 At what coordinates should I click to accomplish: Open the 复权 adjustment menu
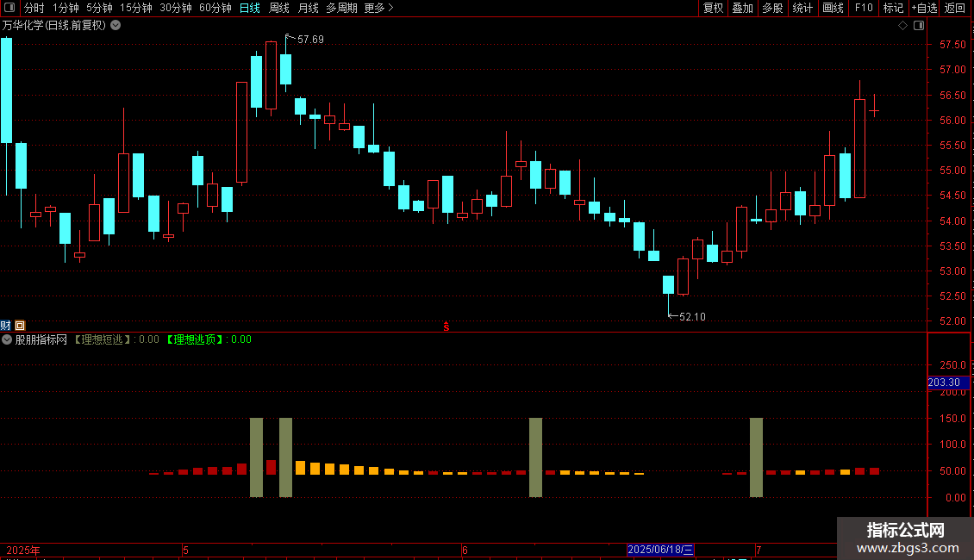[x=713, y=8]
